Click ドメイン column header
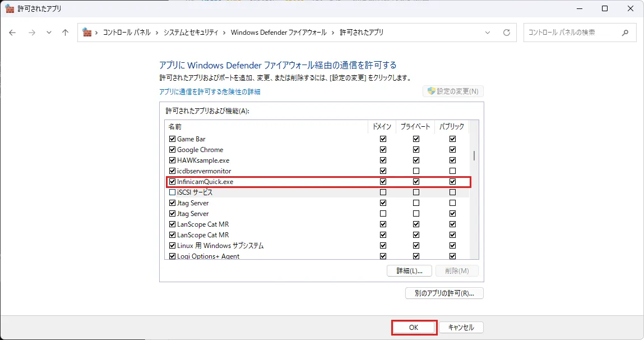Viewport: 644px width, 340px height. pos(382,127)
